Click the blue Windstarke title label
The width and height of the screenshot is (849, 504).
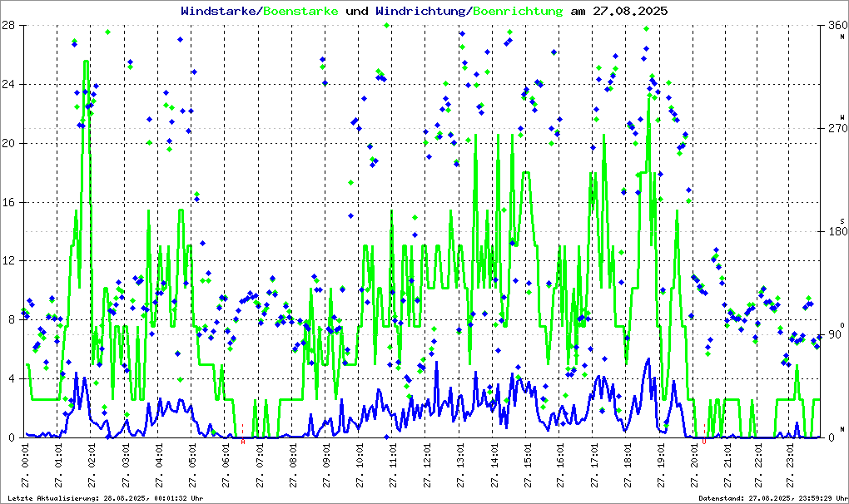220,11
